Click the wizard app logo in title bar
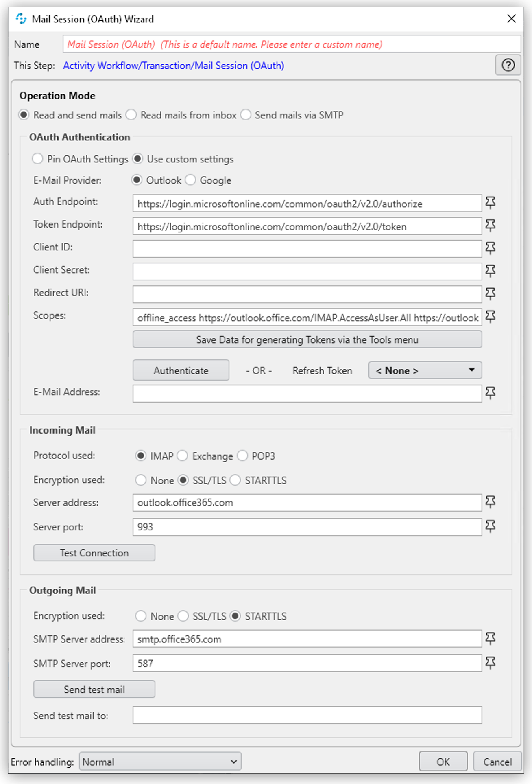 point(21,19)
